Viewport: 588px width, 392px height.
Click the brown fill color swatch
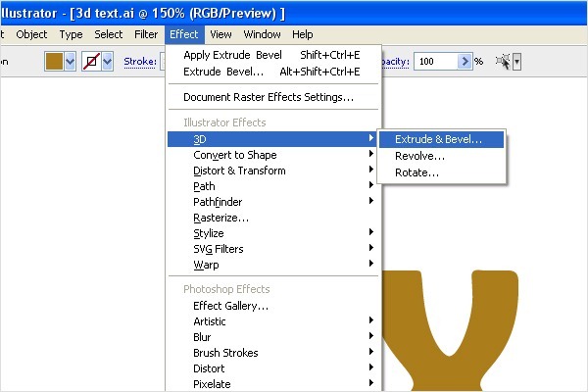(54, 62)
